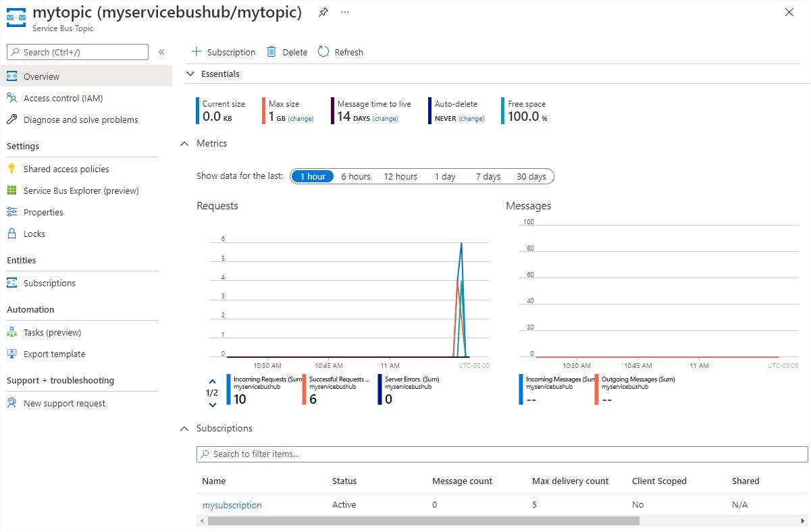The height and width of the screenshot is (532, 811).
Task: Click Outgoing Messages legend entry
Action: tap(635, 390)
